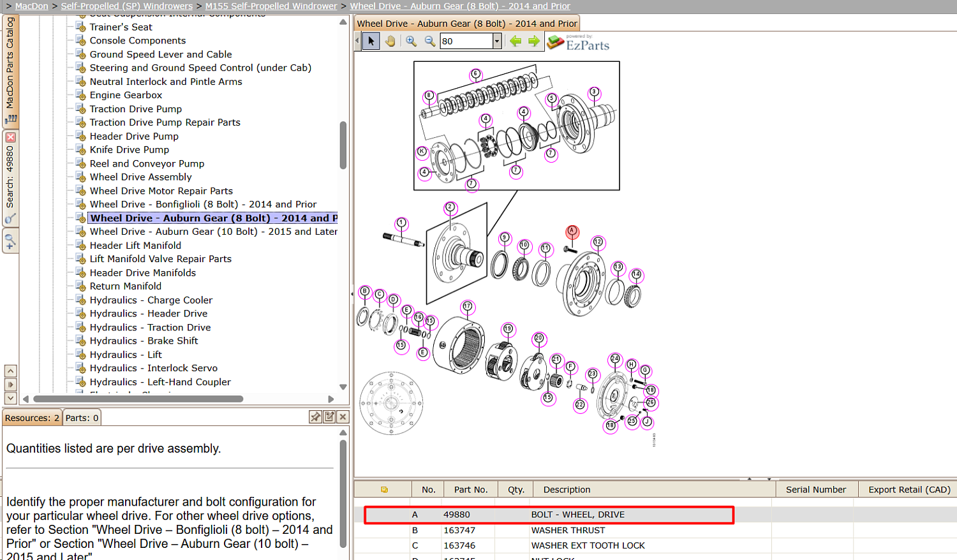
Task: Sort by the Description column header
Action: 654,490
